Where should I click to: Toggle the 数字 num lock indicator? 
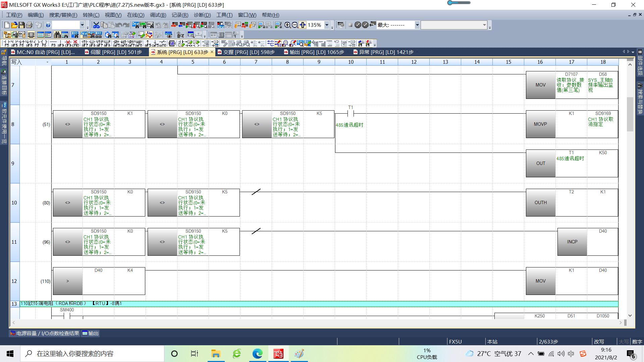tap(637, 342)
